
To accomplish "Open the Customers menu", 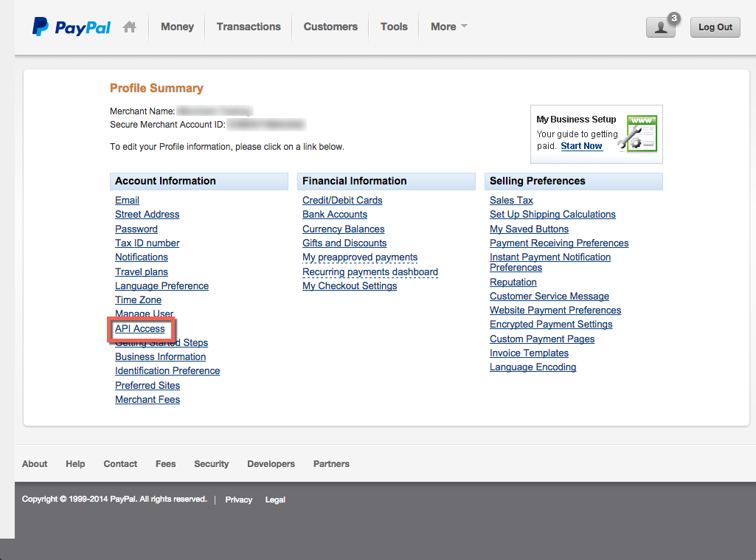I will pos(330,27).
